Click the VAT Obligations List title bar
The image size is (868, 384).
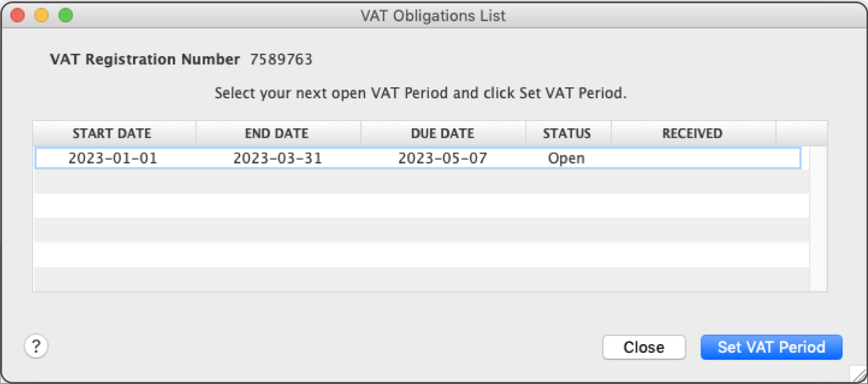(x=433, y=15)
